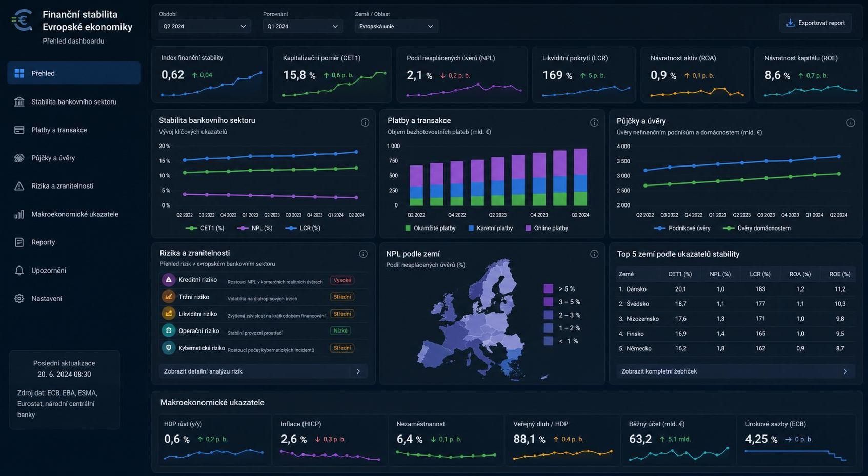Open the Období dropdown showing Q2 2024
Image resolution: width=868 pixels, height=476 pixels.
coord(205,26)
